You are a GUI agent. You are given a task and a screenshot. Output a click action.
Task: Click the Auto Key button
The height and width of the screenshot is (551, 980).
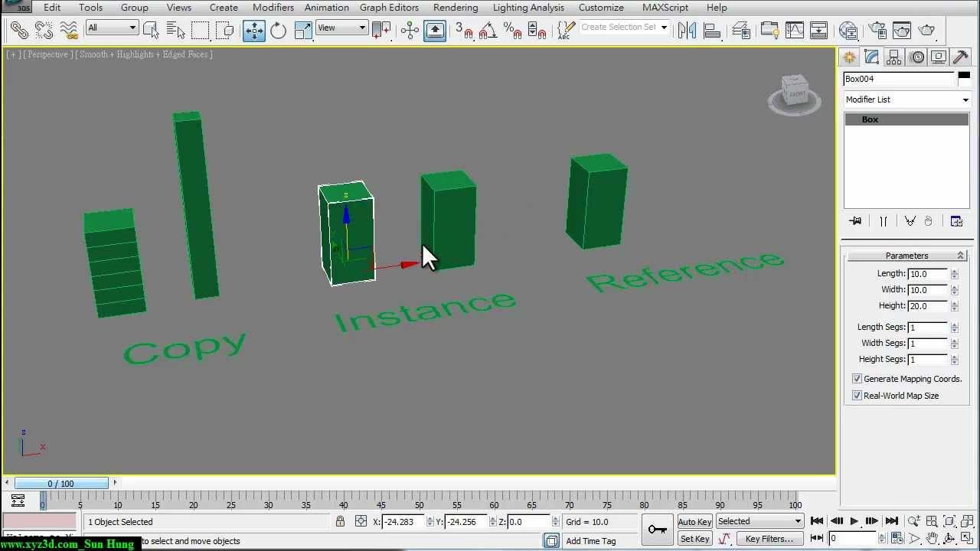(x=694, y=522)
